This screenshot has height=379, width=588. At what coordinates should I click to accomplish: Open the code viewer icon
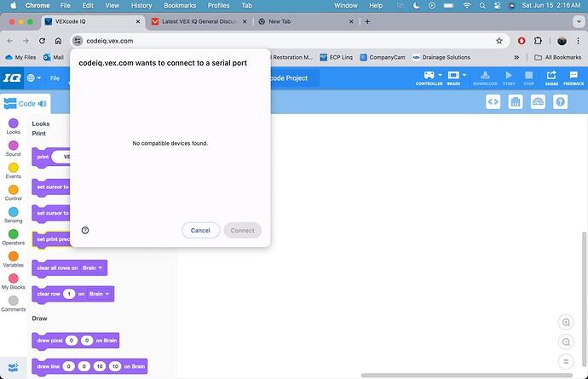tap(493, 102)
